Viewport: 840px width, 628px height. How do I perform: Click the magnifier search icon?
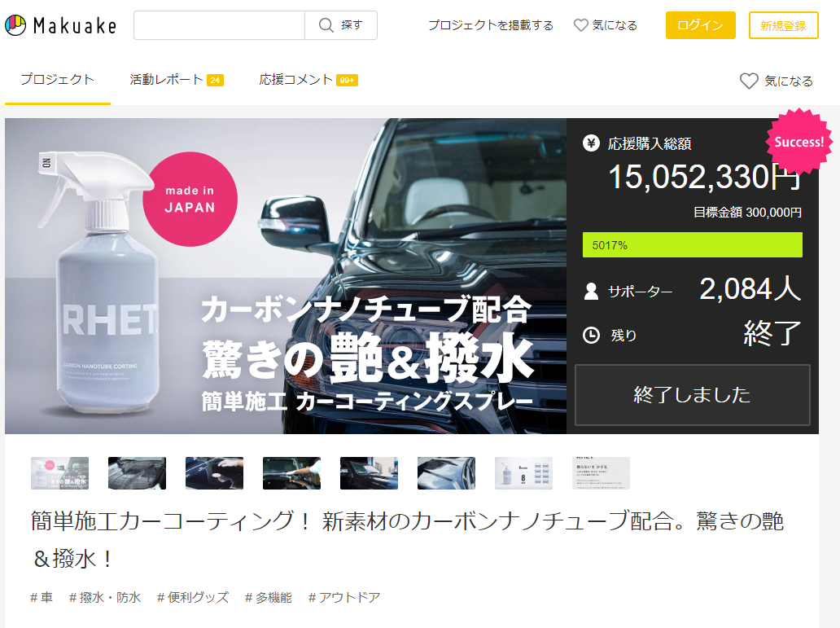pyautogui.click(x=326, y=25)
